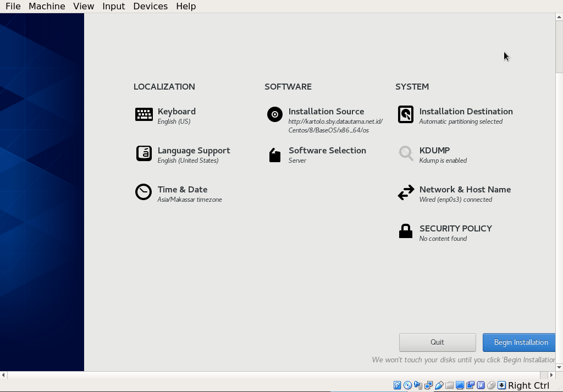This screenshot has width=563, height=392.
Task: Open Network & Host Name arrows icon
Action: 405,192
